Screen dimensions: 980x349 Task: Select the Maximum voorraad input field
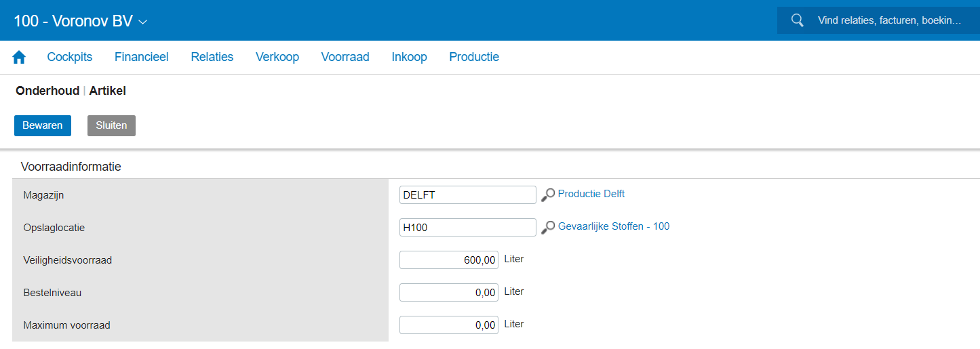448,325
